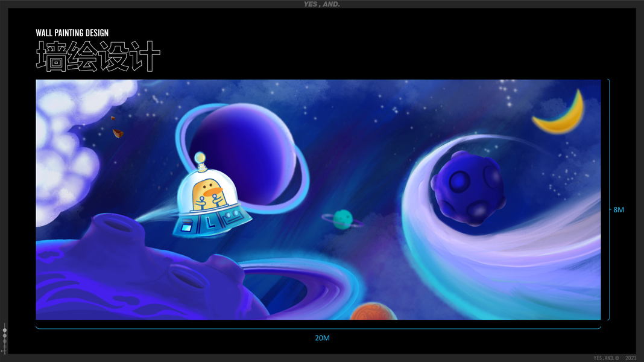Click the "20M" width dimension label
The width and height of the screenshot is (644, 362).
click(322, 338)
